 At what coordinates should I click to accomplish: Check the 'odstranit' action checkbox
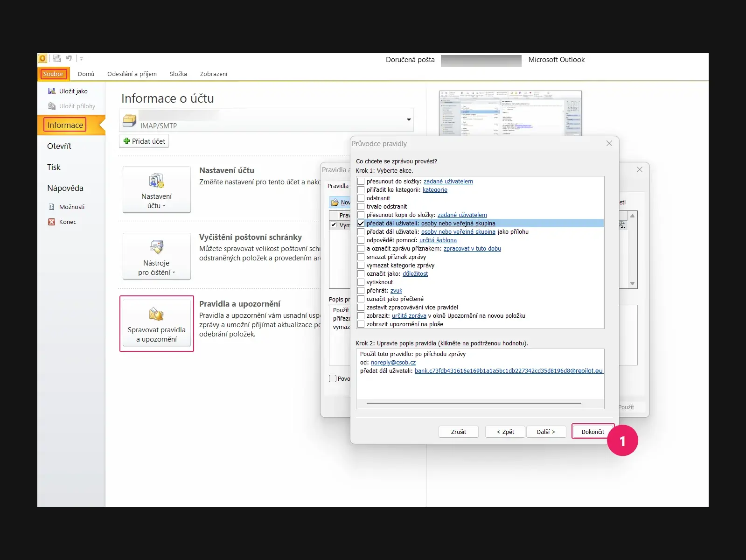(361, 198)
